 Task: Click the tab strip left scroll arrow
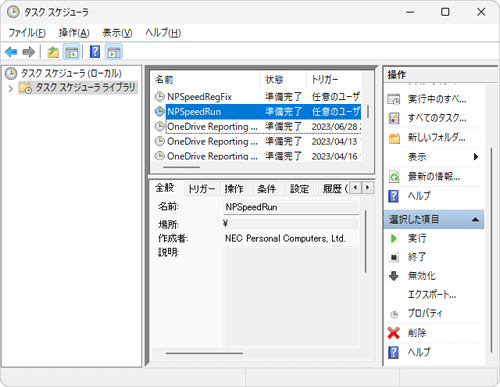click(355, 187)
